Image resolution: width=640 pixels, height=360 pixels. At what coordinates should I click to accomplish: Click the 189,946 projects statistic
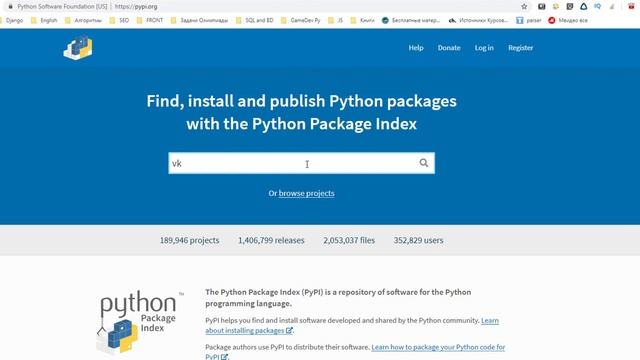[189, 240]
